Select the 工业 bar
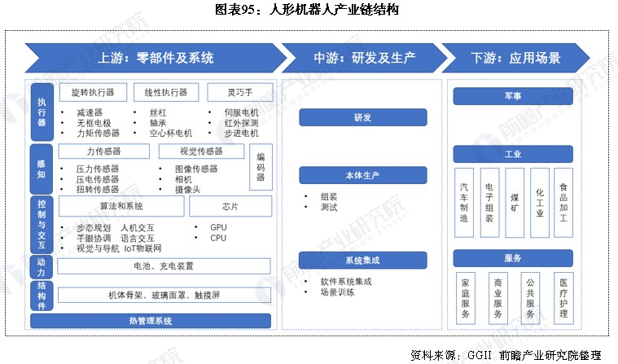 pyautogui.click(x=513, y=154)
